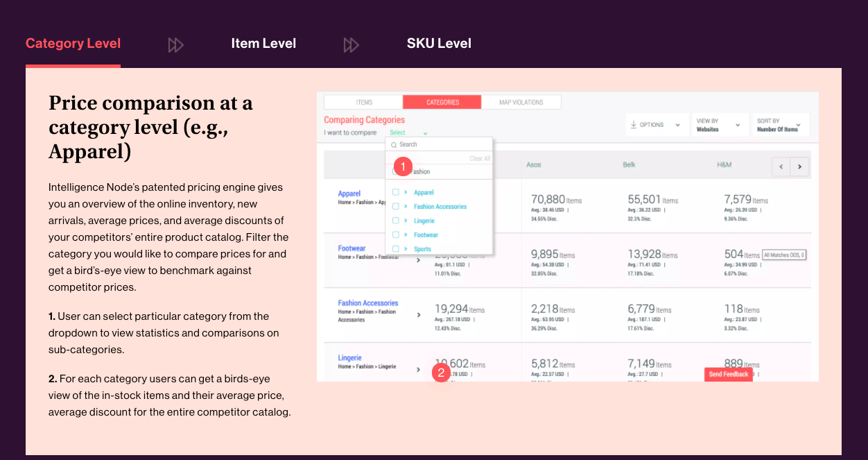Click the Asos column header
Screen dimensions: 868x460
pos(533,164)
